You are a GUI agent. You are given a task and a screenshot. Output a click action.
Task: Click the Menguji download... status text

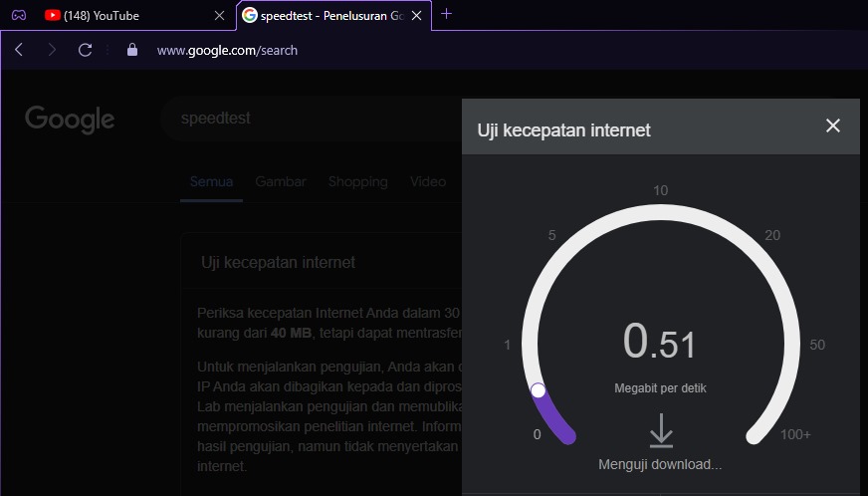pyautogui.click(x=660, y=464)
